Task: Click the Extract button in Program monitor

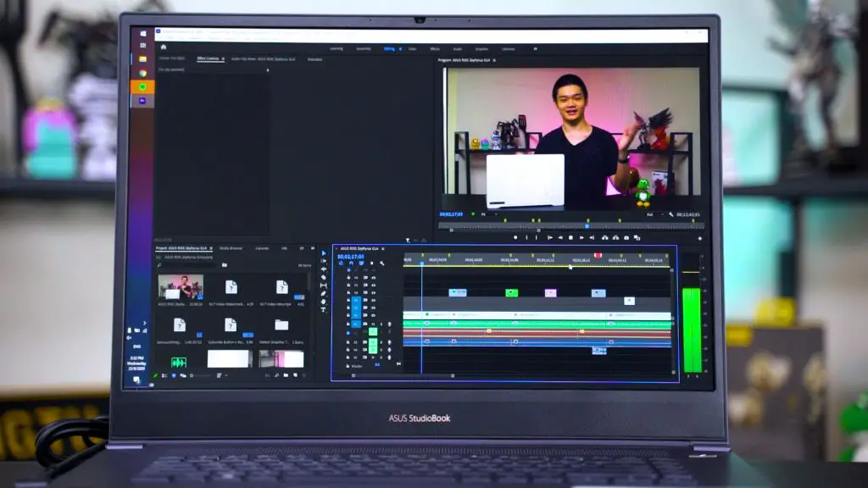Action: tap(615, 238)
